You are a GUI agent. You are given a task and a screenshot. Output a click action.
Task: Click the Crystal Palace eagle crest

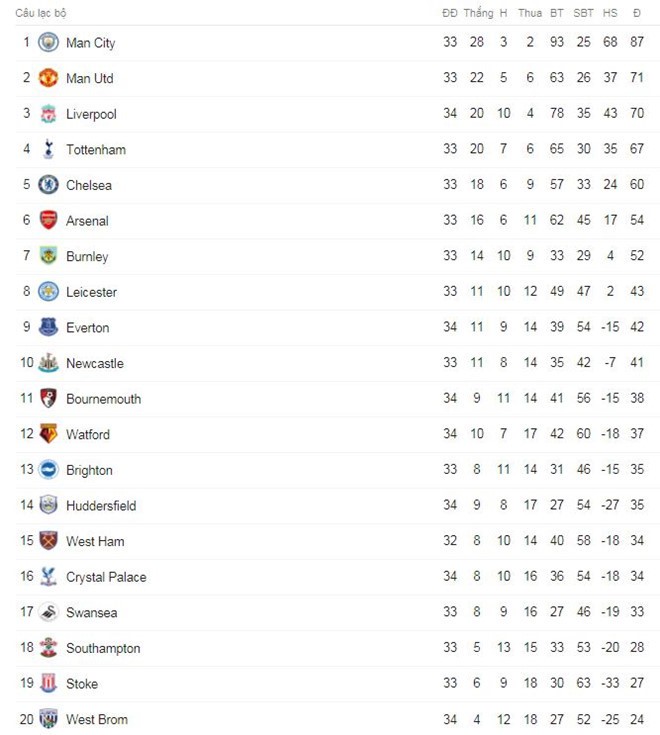[48, 577]
